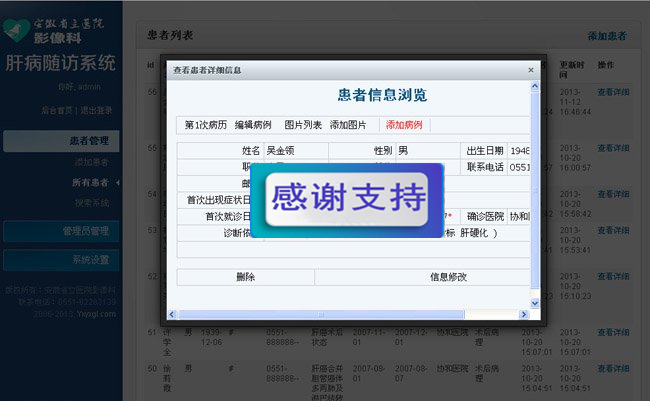This screenshot has width=650, height=401.
Task: Click the patient name 吴金领
Action: tap(280, 151)
